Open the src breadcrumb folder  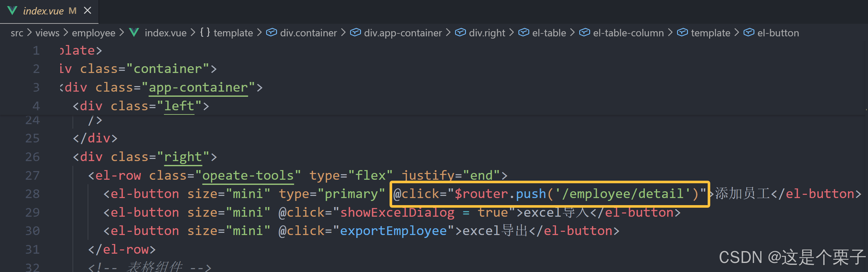tap(17, 33)
